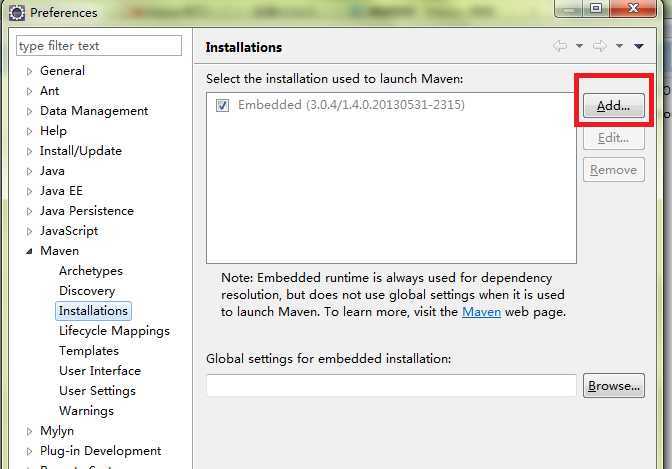This screenshot has height=469, width=672.
Task: Select the Install/Update category
Action: [81, 151]
